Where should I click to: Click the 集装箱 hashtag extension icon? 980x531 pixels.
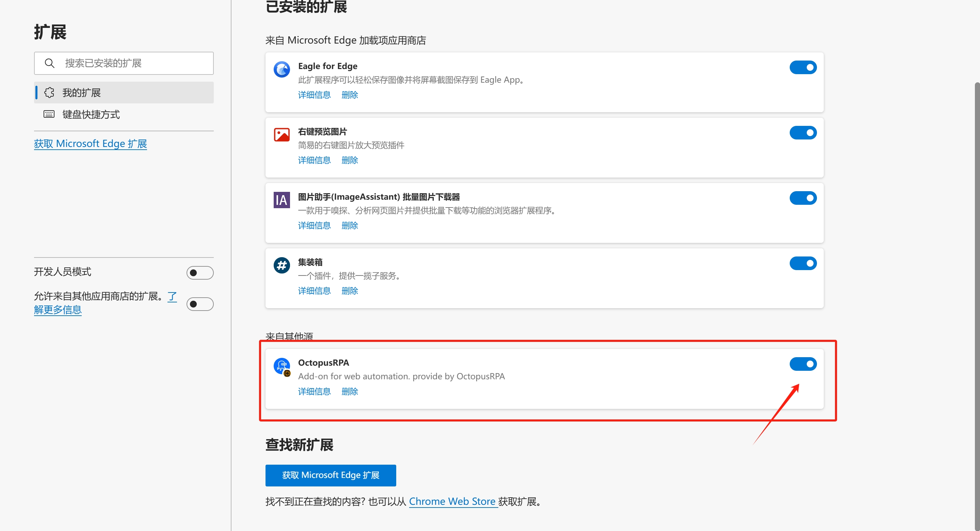tap(282, 265)
